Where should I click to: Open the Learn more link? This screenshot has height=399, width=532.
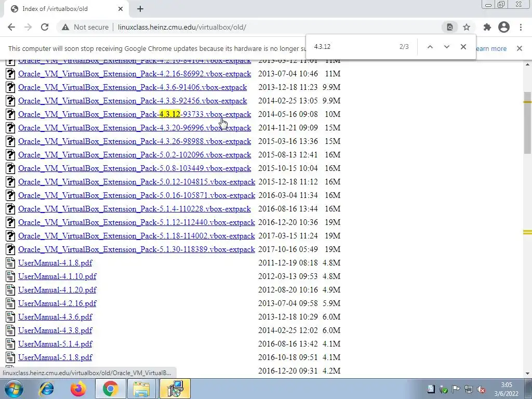(x=491, y=48)
